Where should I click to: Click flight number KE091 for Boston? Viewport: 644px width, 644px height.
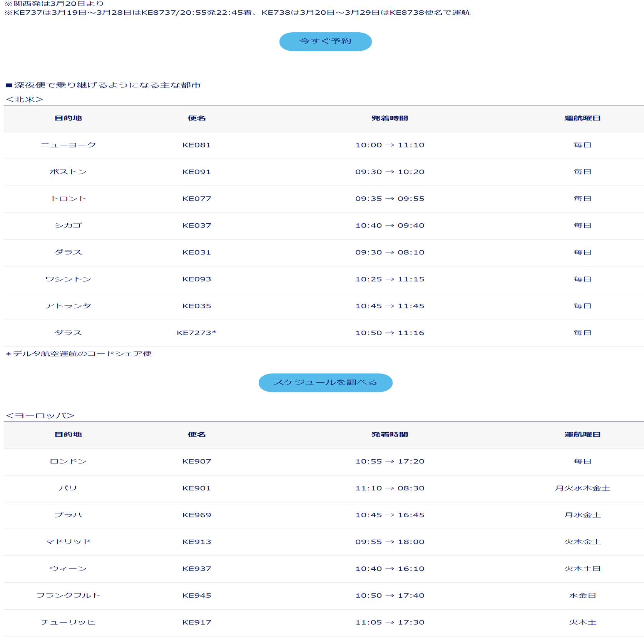196,172
